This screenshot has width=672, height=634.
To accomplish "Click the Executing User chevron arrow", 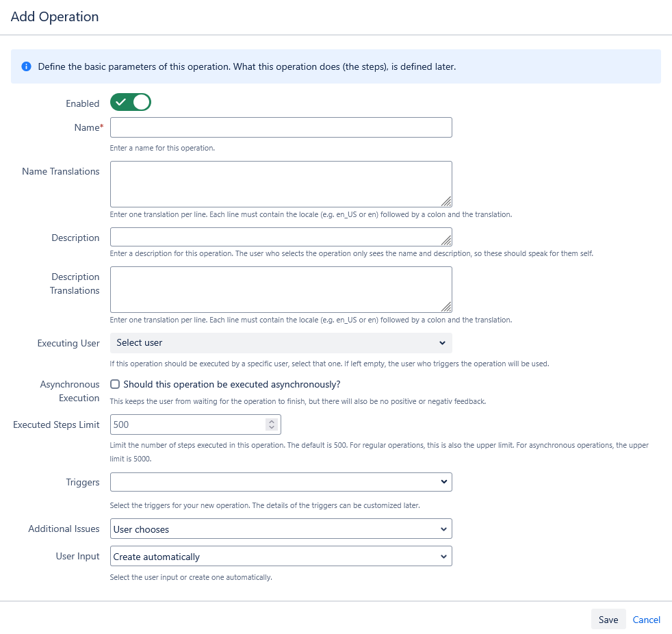I will pos(442,342).
